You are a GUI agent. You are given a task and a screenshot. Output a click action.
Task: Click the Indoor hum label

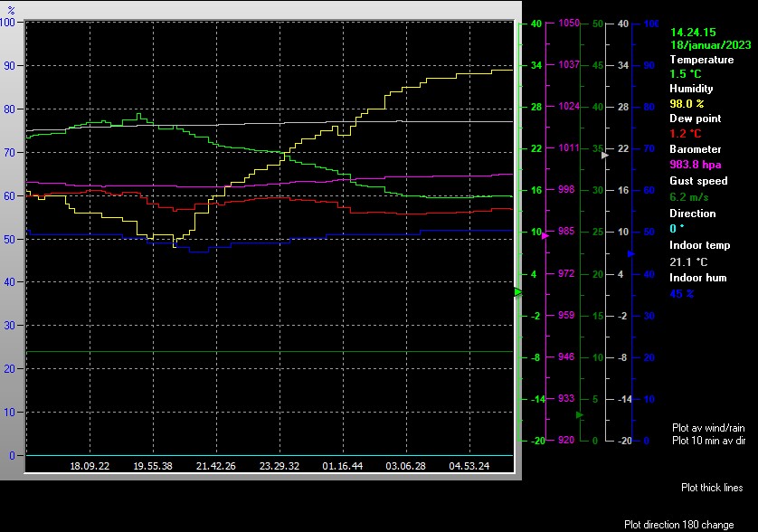pos(697,278)
